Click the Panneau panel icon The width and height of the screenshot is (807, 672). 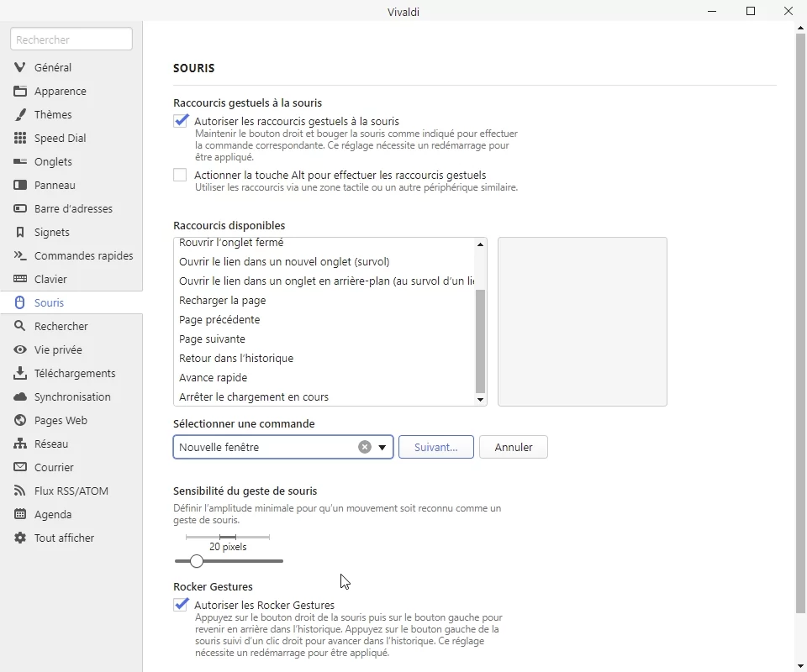click(19, 185)
